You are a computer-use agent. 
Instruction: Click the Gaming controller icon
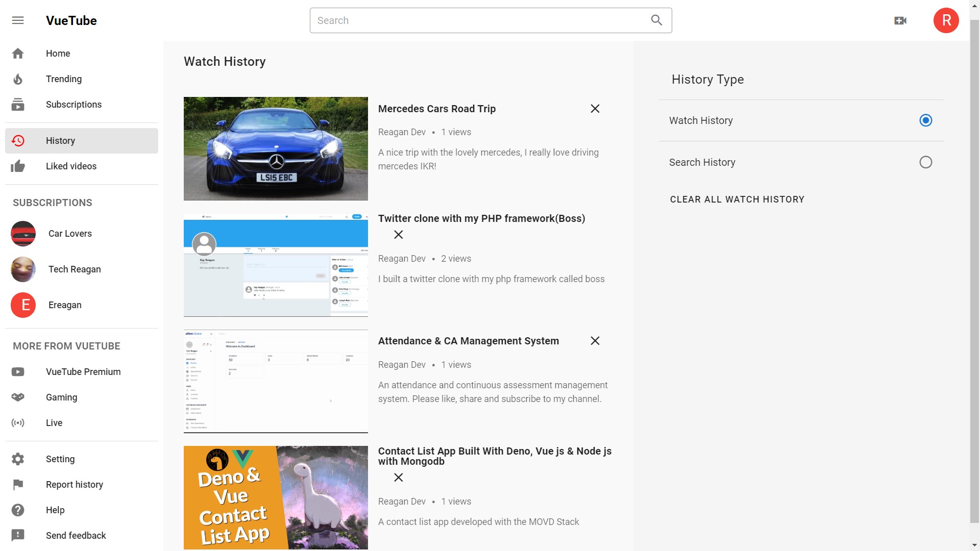[18, 397]
